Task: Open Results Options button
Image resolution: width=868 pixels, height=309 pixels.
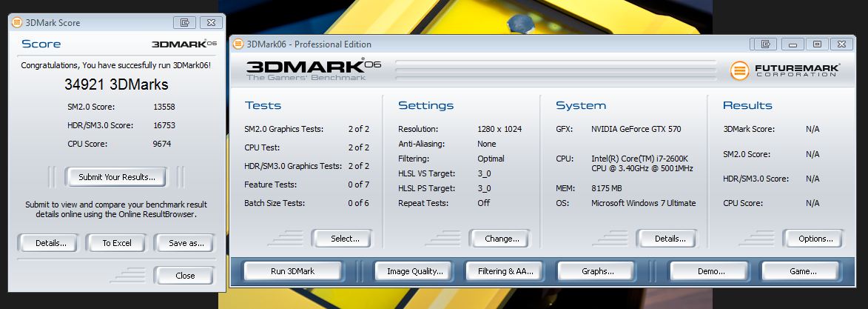Action: (x=813, y=239)
